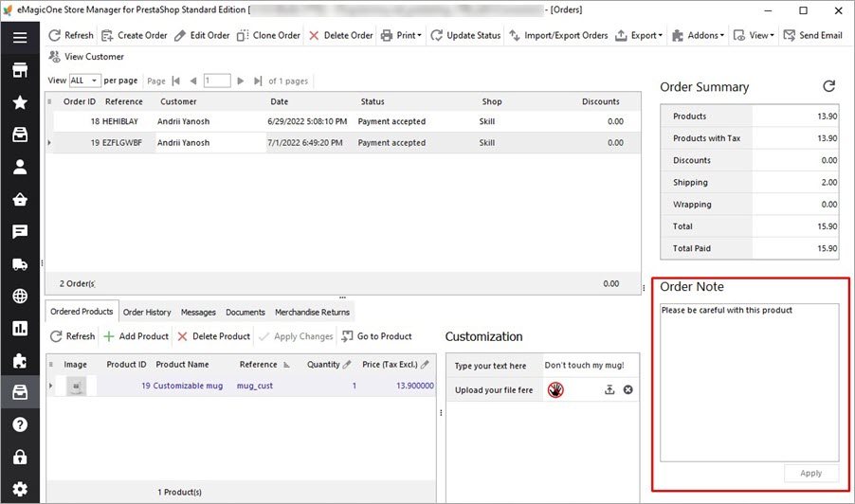Open the hamburger menu in the sidebar
Screen dimensions: 855x504
pyautogui.click(x=20, y=37)
